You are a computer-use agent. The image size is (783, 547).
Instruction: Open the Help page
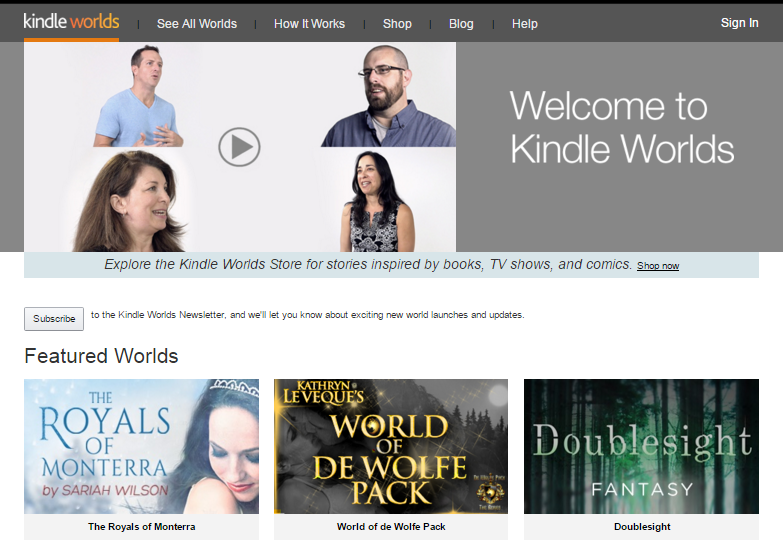tap(524, 24)
